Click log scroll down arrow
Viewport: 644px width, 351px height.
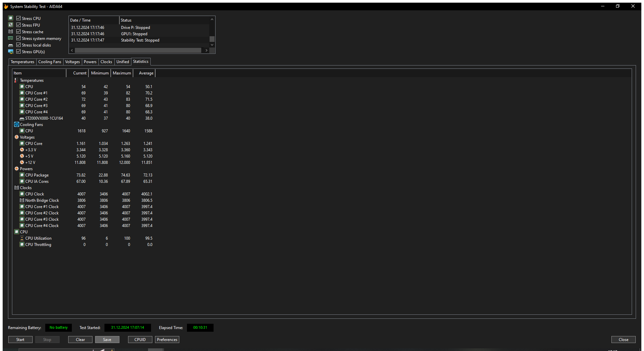(x=212, y=45)
